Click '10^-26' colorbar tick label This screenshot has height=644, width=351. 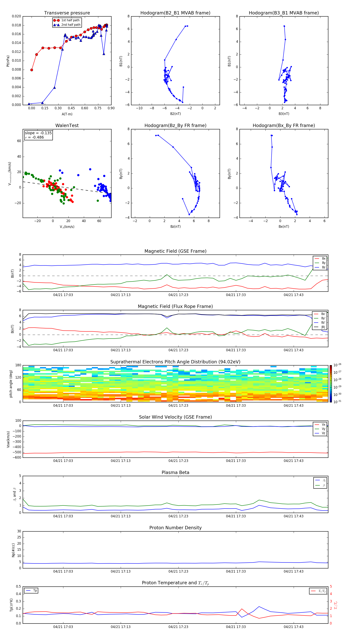[x=337, y=365]
